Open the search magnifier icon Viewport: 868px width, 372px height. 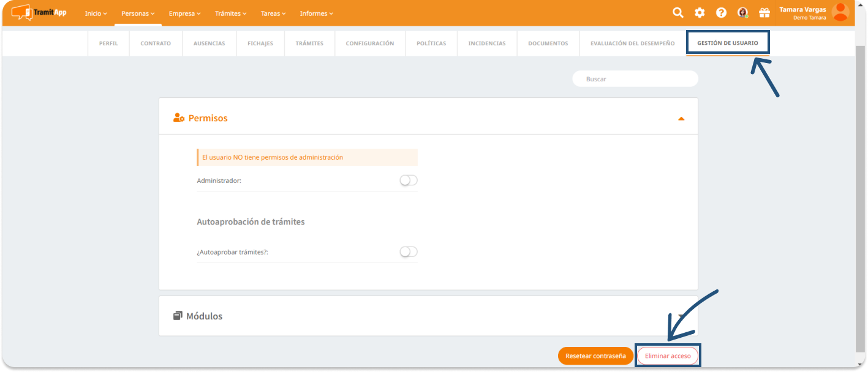coord(677,13)
